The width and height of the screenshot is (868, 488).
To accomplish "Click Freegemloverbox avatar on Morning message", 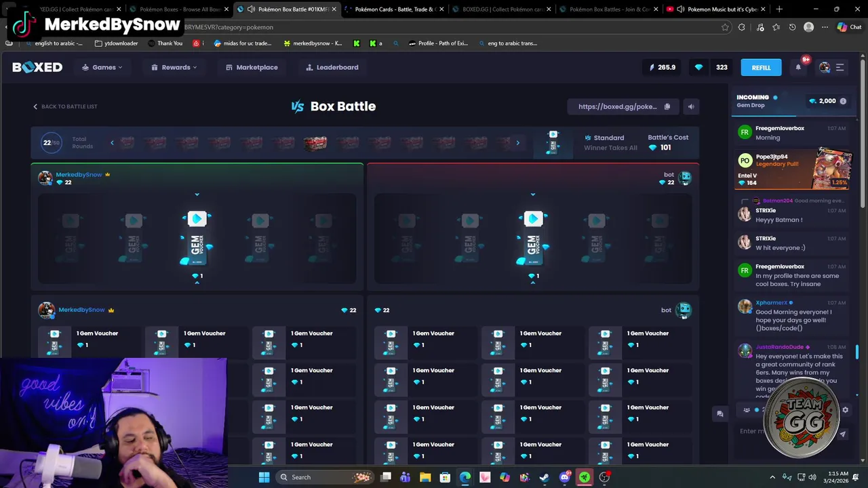I will click(745, 132).
